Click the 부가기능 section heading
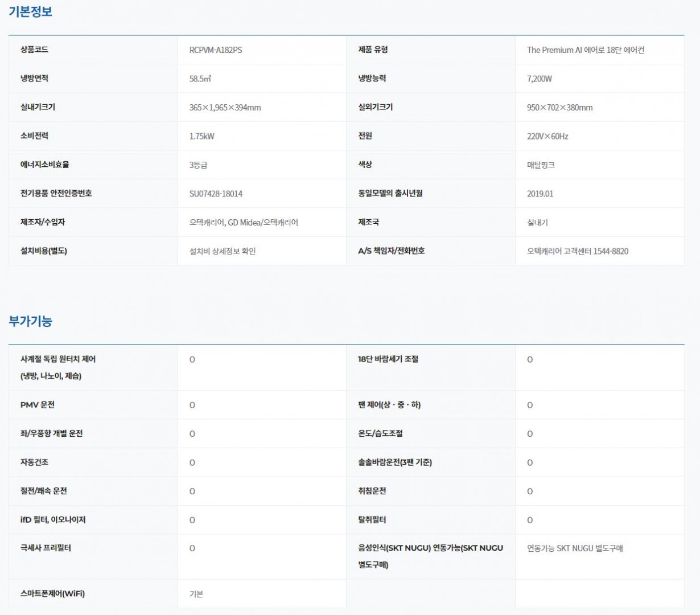This screenshot has width=700, height=615. (x=30, y=321)
